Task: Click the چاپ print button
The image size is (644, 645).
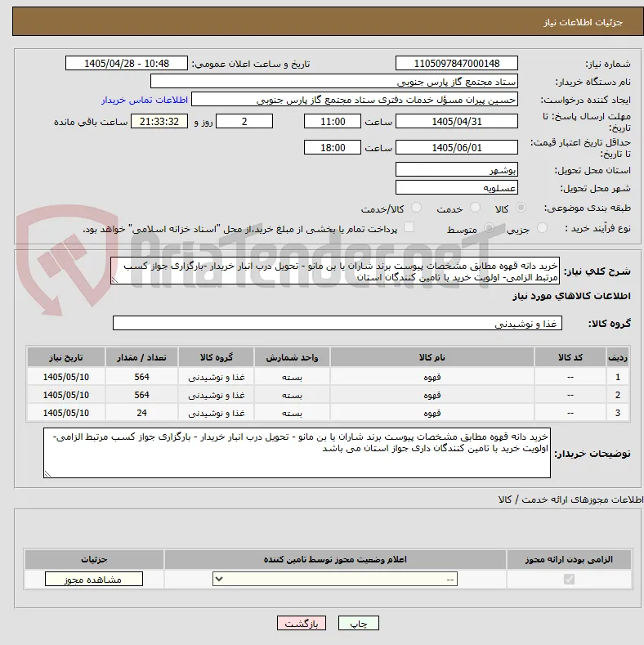Action: tap(358, 623)
